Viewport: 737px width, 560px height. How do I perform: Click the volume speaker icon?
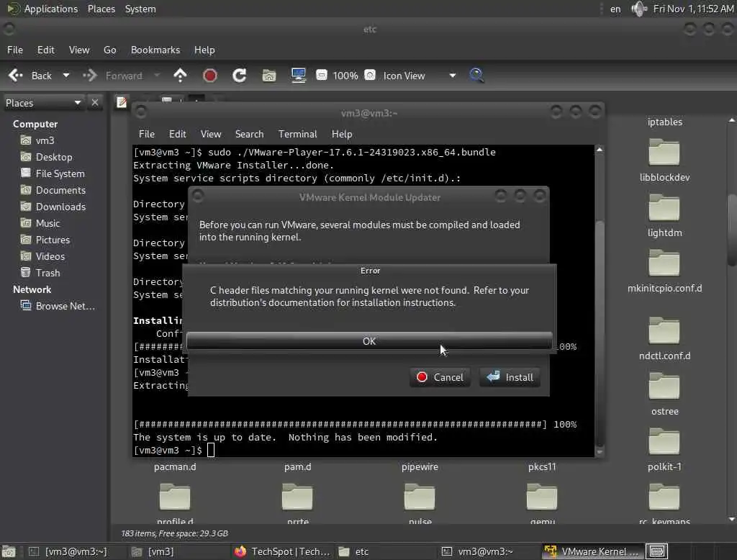pyautogui.click(x=638, y=9)
